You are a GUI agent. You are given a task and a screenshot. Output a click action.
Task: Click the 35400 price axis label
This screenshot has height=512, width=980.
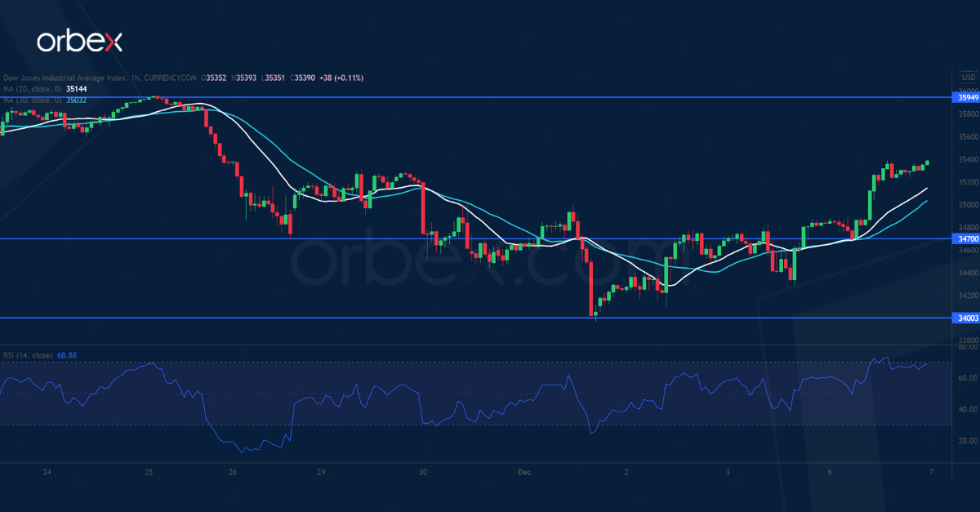[968, 159]
